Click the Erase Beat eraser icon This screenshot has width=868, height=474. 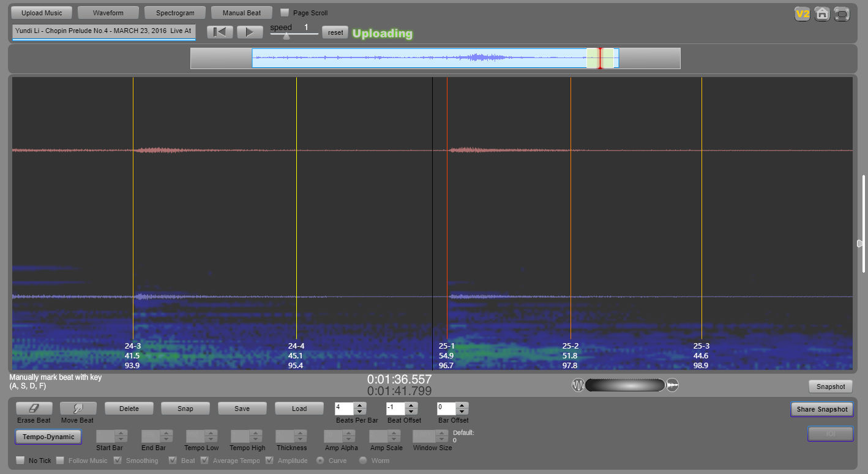coord(34,409)
